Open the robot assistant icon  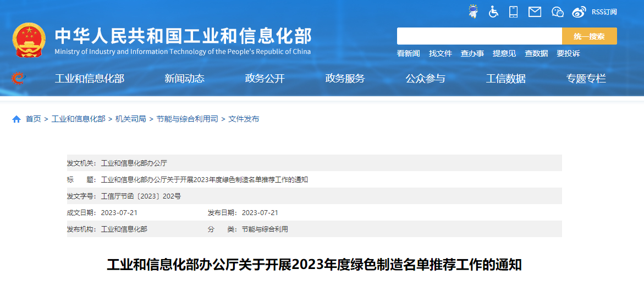[x=474, y=12]
